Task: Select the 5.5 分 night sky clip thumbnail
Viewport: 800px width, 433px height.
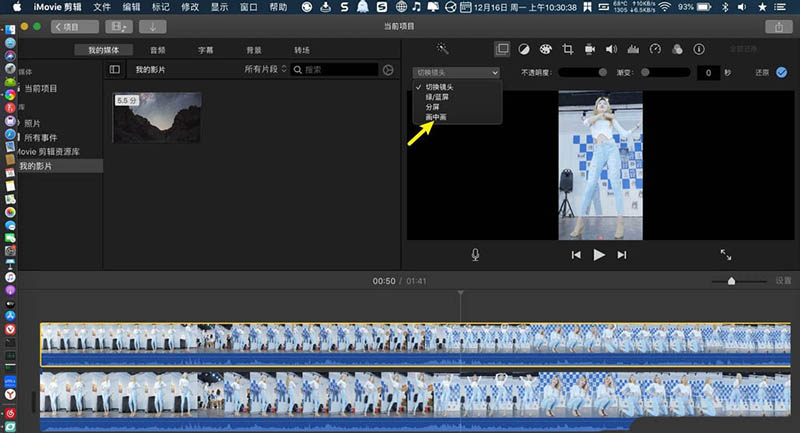Action: [x=157, y=118]
